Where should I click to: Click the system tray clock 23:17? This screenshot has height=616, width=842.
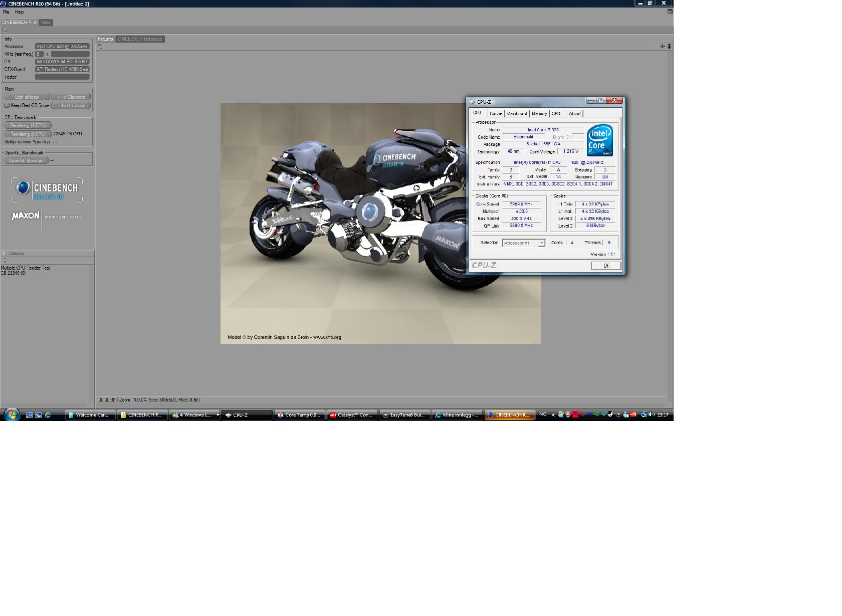pos(663,415)
